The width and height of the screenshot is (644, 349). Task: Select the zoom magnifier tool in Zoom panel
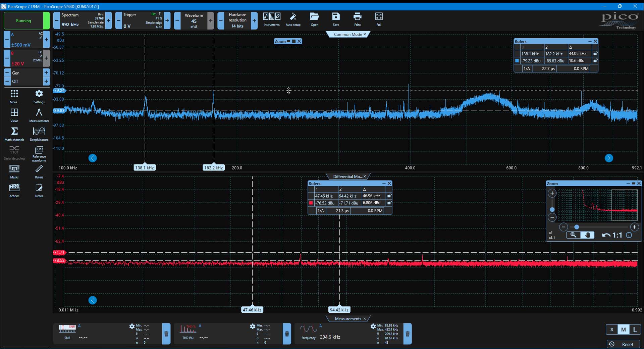pos(573,235)
